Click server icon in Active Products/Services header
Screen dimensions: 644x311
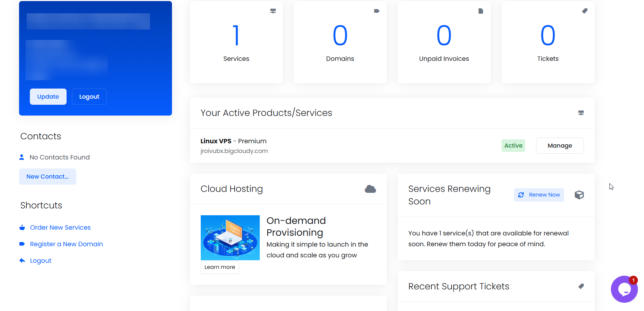point(581,113)
